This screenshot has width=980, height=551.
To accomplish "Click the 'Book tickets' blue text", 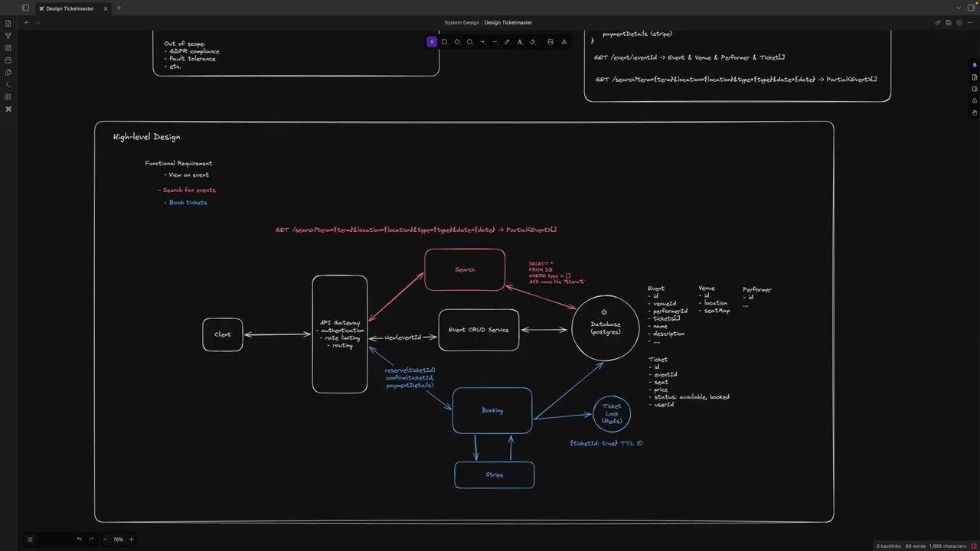I will point(188,203).
